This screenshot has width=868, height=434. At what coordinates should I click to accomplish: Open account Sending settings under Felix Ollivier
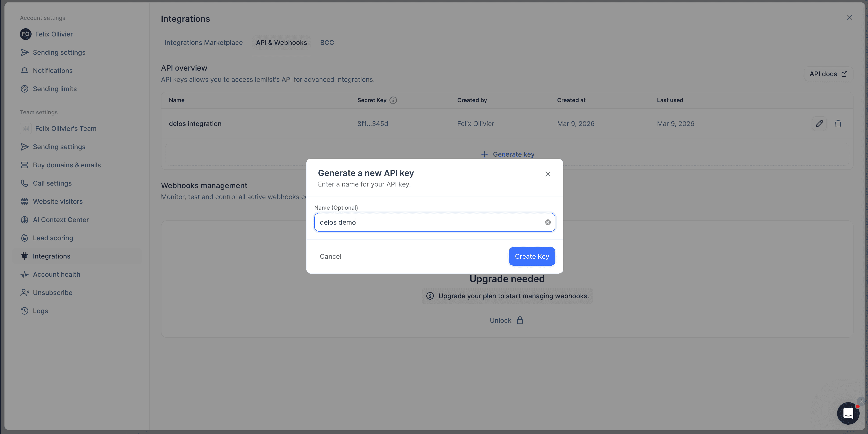coord(53,52)
